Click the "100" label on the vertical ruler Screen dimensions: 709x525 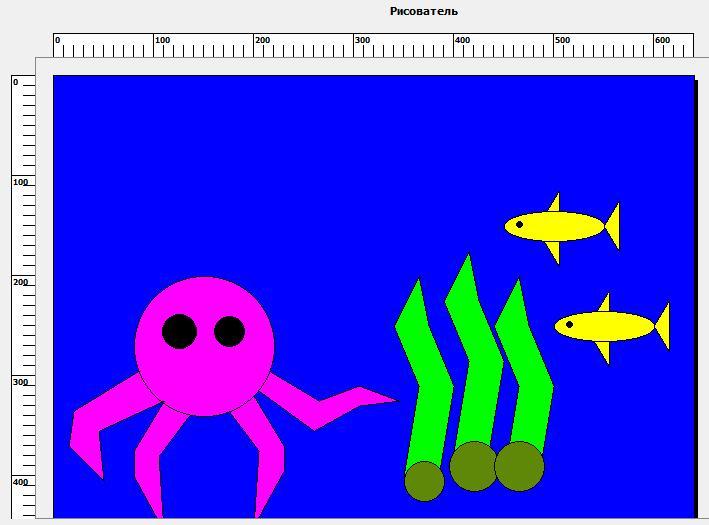(x=20, y=182)
